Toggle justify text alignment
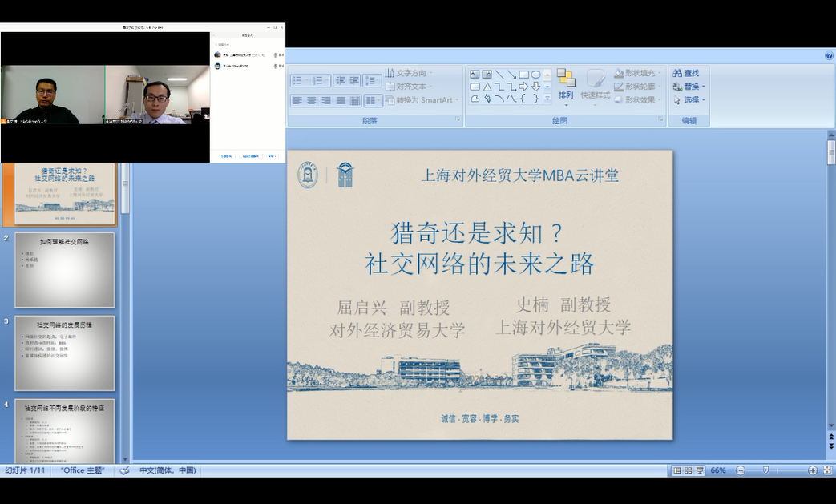 341,100
